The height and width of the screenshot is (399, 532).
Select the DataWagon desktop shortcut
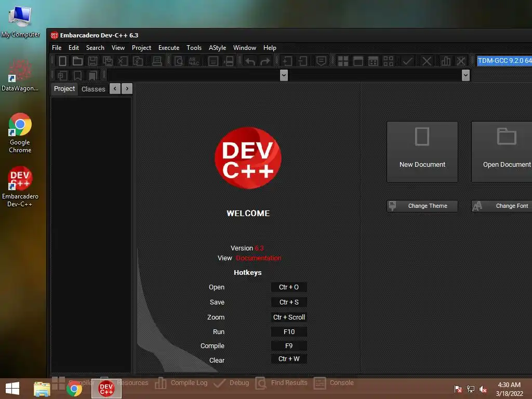[x=20, y=75]
